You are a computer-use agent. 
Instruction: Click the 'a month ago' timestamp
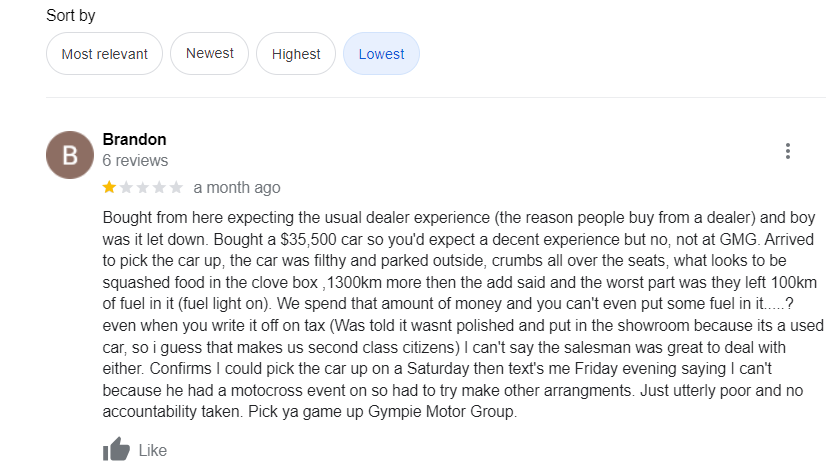click(237, 187)
